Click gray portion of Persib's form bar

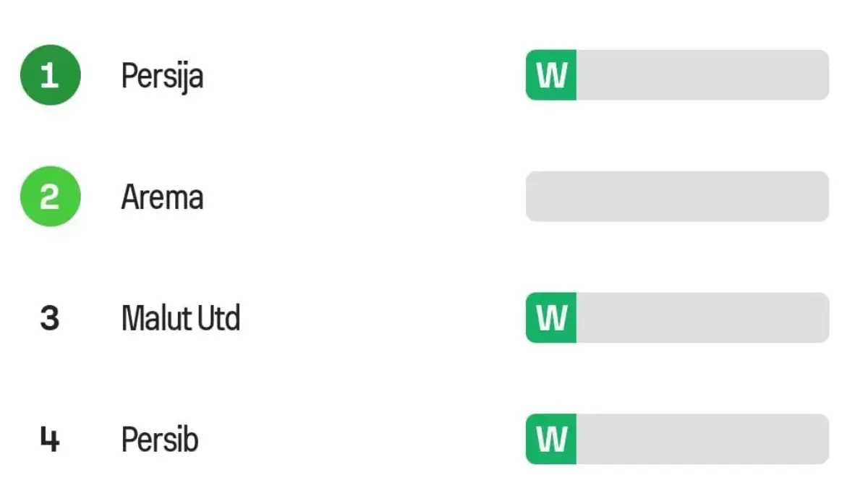702,440
